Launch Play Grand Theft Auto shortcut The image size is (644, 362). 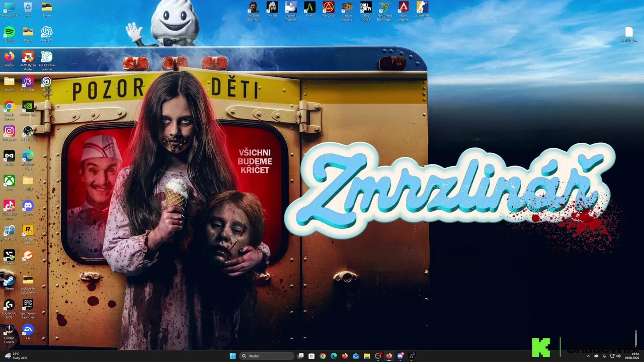pos(385,11)
